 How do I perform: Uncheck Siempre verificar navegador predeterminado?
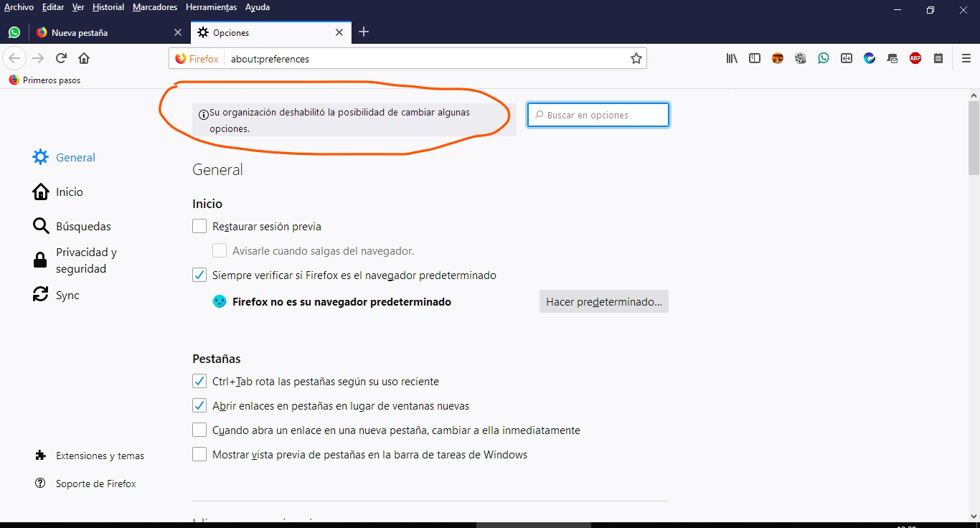point(199,275)
